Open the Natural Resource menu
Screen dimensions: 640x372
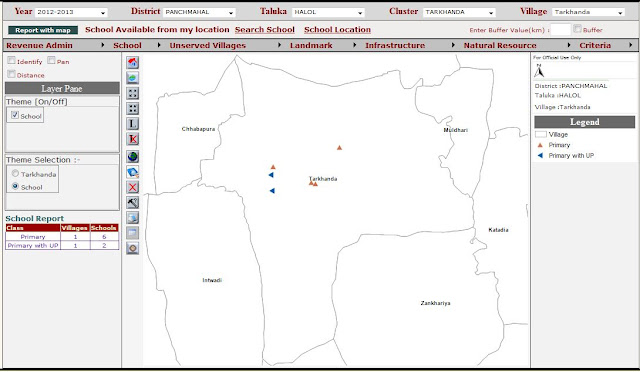500,45
